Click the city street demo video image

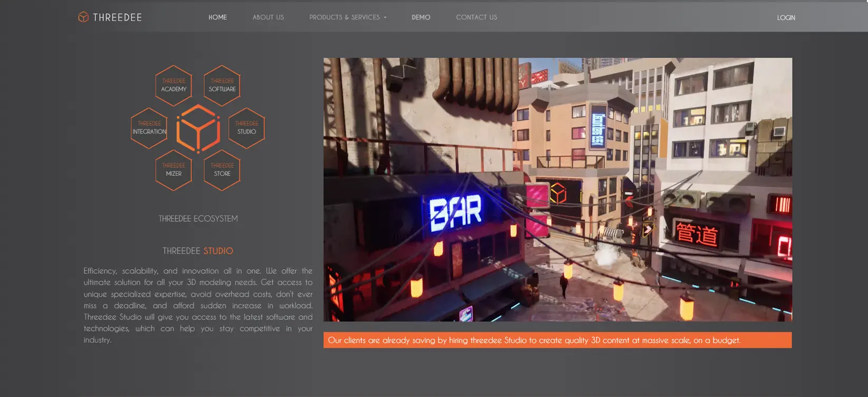557,190
